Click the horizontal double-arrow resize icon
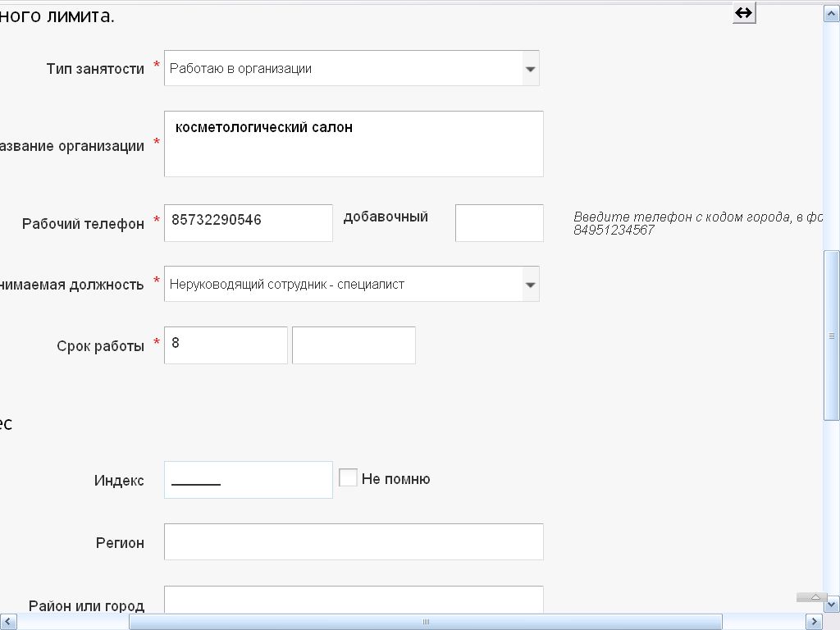 click(x=743, y=13)
